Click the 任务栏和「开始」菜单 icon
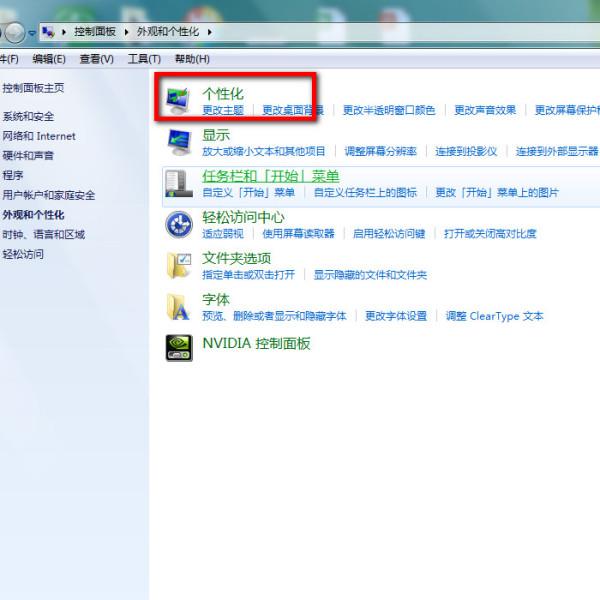The width and height of the screenshot is (600, 600). 179,184
